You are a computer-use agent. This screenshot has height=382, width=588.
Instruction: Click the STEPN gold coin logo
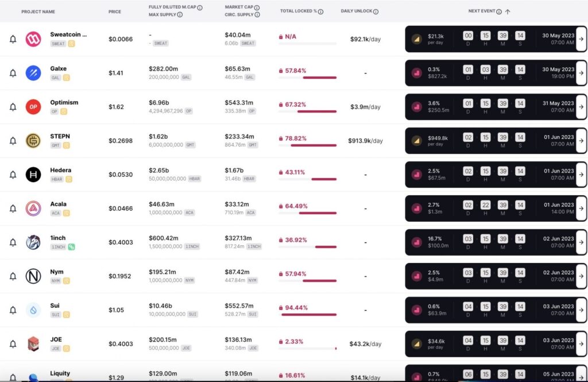pyautogui.click(x=33, y=141)
